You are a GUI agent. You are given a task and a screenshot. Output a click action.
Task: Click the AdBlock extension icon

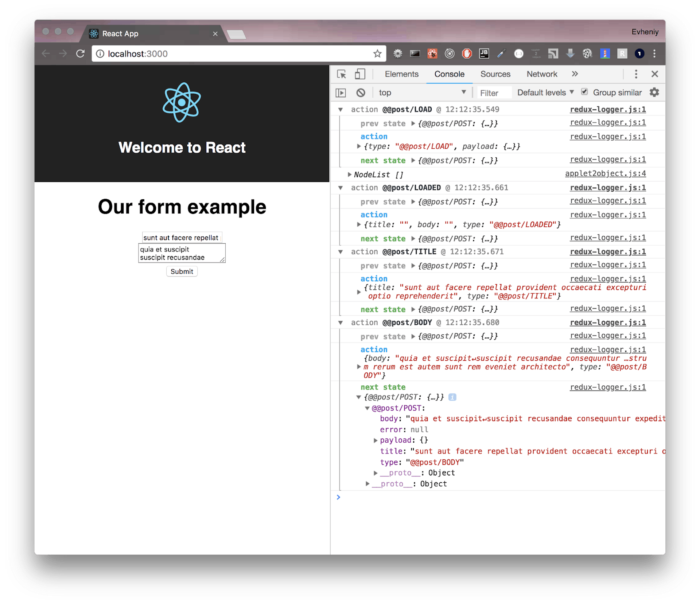coord(467,54)
